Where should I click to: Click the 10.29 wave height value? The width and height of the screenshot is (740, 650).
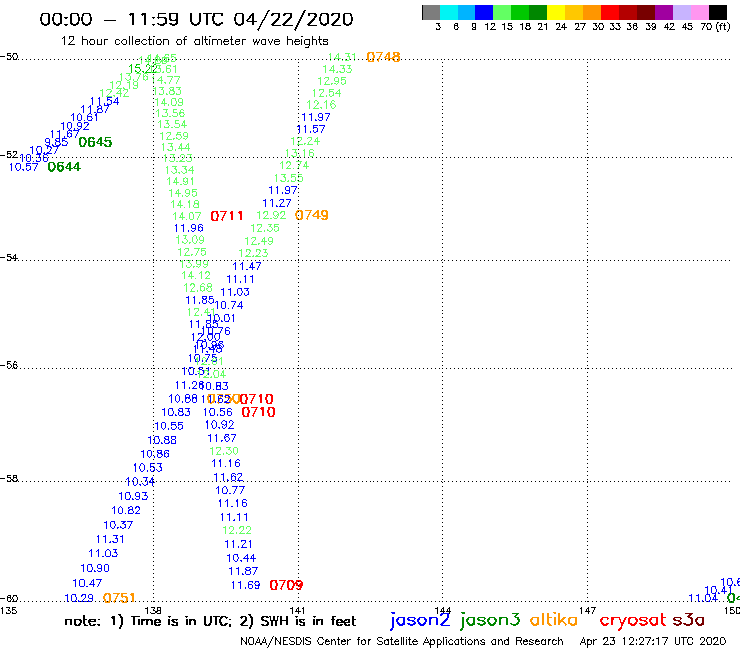(x=79, y=598)
